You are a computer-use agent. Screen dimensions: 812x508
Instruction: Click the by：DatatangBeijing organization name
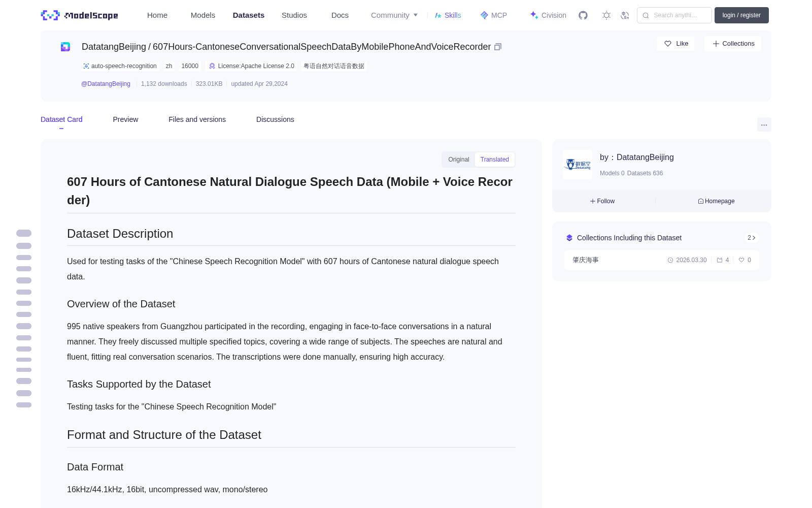coord(637,157)
